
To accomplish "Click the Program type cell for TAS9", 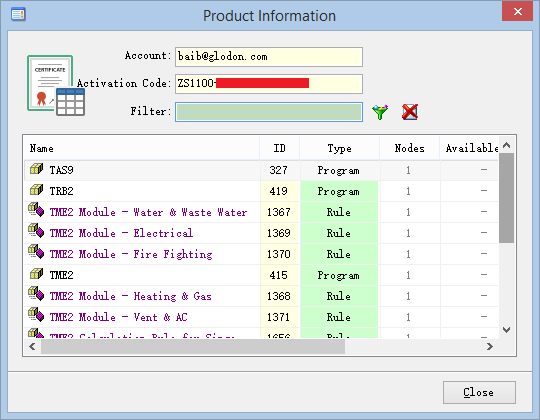I will (339, 170).
